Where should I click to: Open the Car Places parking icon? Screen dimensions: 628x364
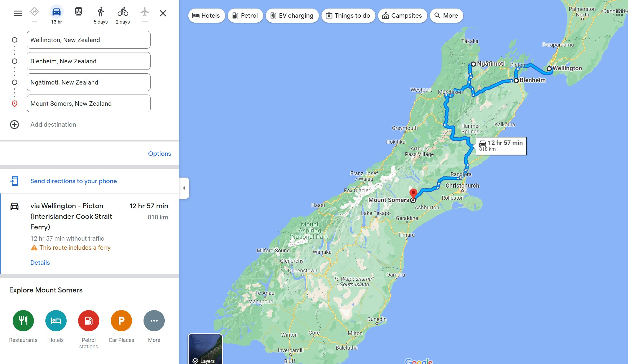(121, 321)
